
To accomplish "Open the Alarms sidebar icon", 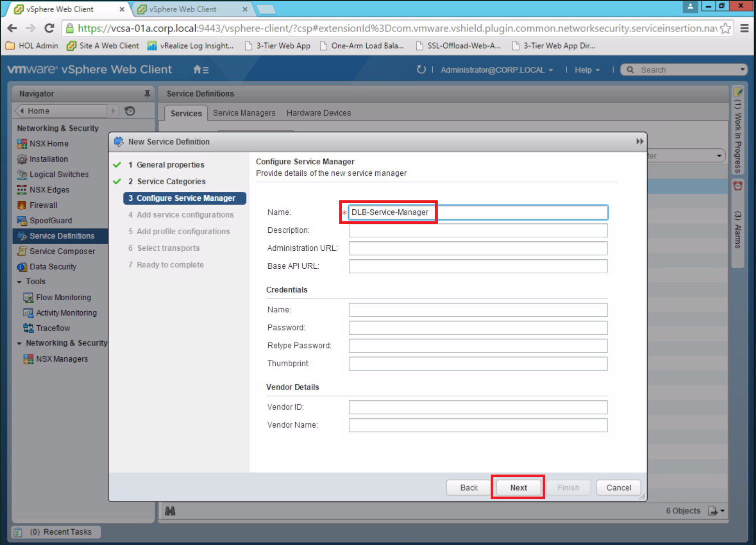I will (x=738, y=186).
